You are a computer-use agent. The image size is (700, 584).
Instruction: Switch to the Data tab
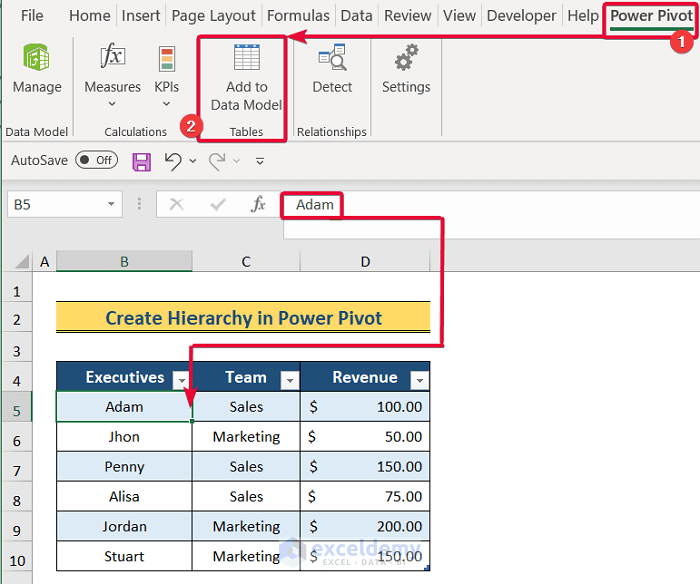point(356,16)
